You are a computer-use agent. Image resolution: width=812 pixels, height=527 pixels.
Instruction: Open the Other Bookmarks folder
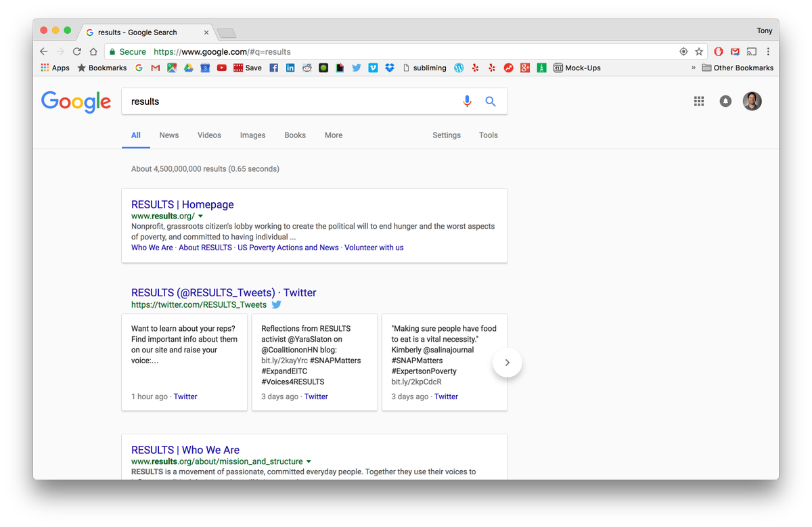point(738,68)
